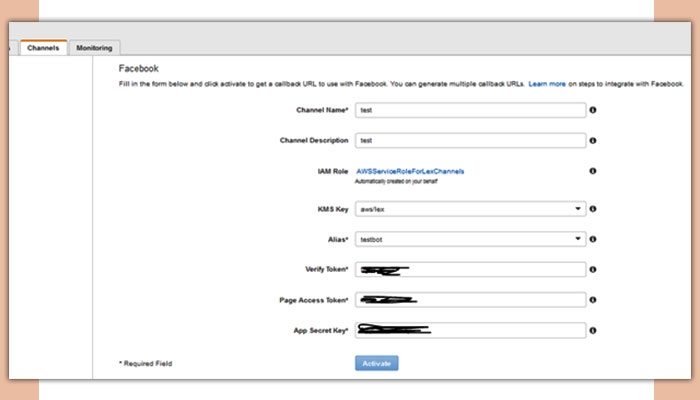700x400 pixels.
Task: Open the AWSServiceRoleForLexChannels role link
Action: click(x=410, y=171)
